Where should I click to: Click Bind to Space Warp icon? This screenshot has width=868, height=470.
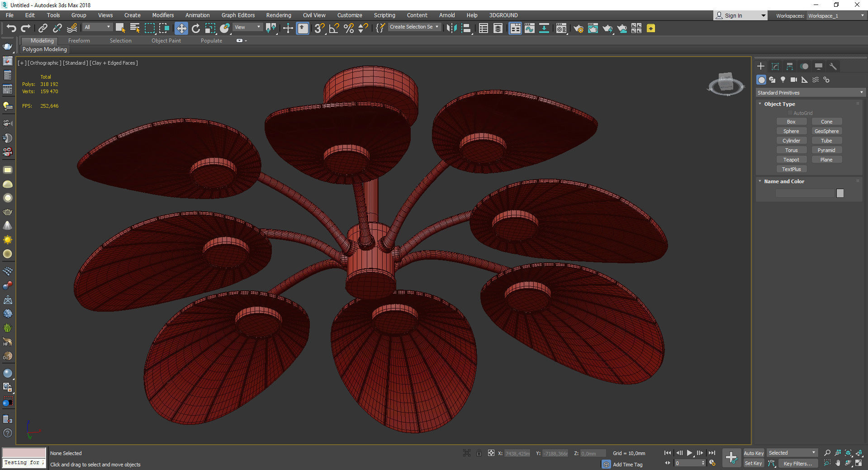pos(72,28)
